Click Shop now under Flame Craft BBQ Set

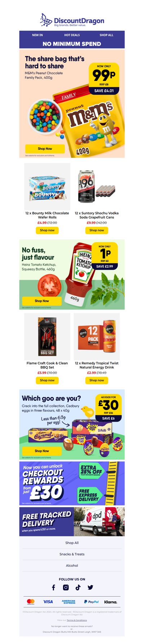click(x=47, y=380)
